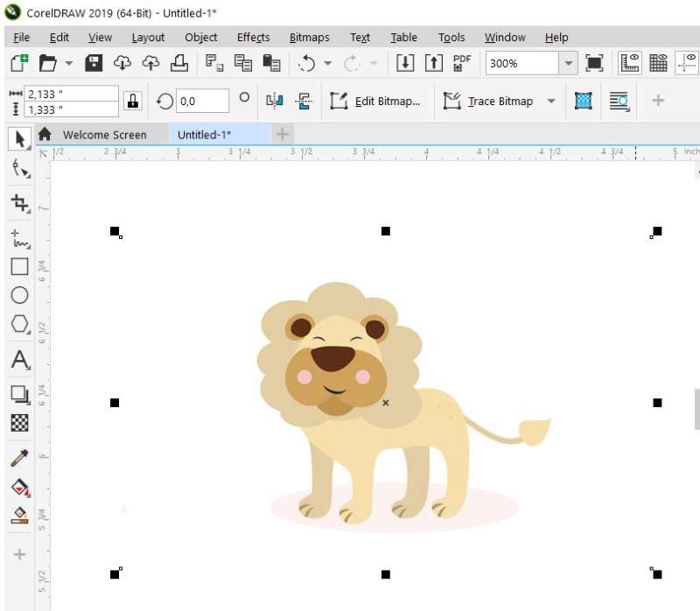Print the document with the printer icon
This screenshot has width=700, height=611.
coord(179,63)
